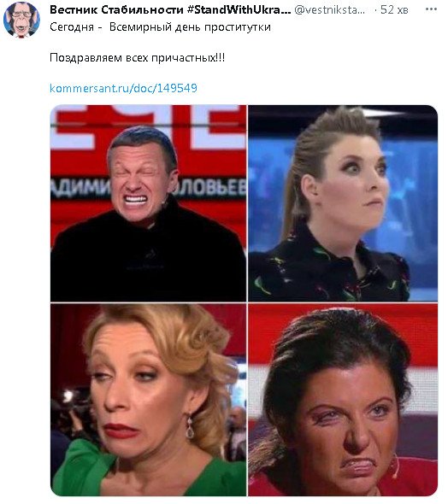Click the words Всемирный день проститутки
Viewport: 448px width, 504px height.
pos(190,27)
